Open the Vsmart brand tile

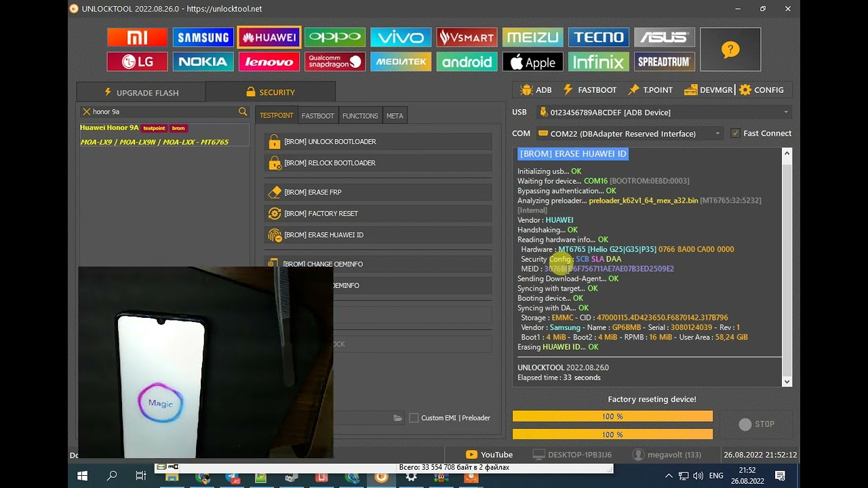click(x=467, y=37)
